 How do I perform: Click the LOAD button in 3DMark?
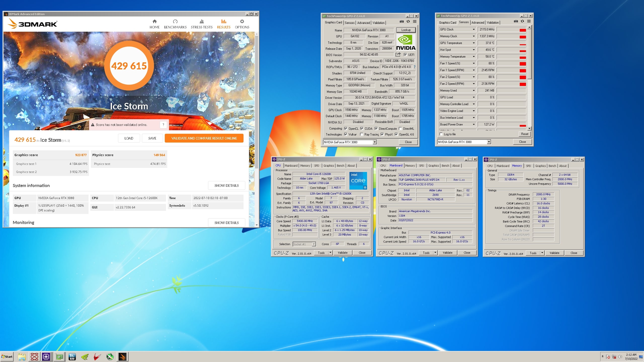(x=129, y=138)
